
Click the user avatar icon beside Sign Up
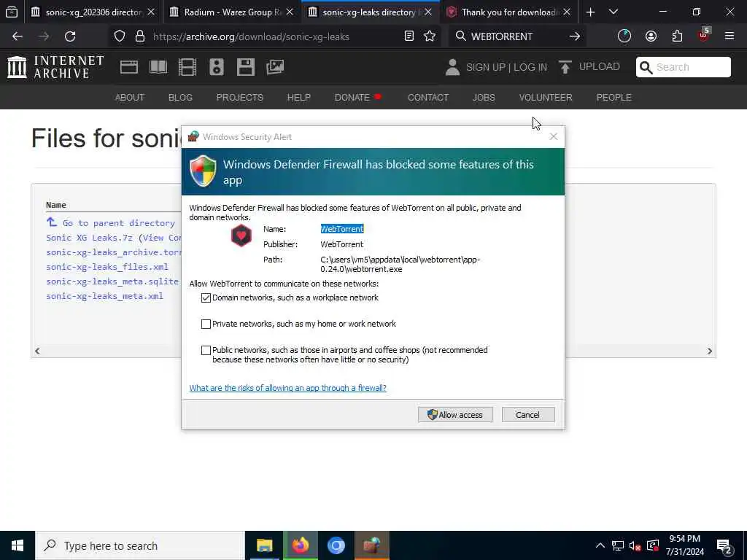click(452, 67)
